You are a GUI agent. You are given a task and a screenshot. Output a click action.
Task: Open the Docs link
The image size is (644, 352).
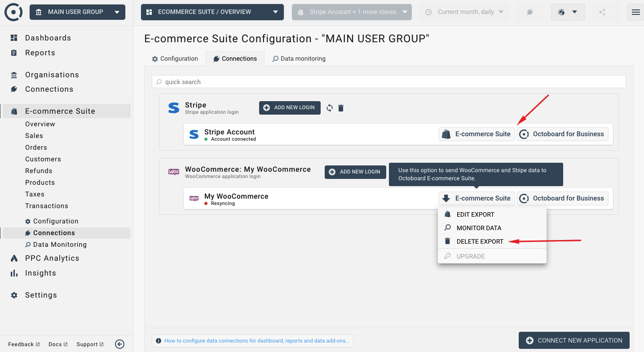58,344
